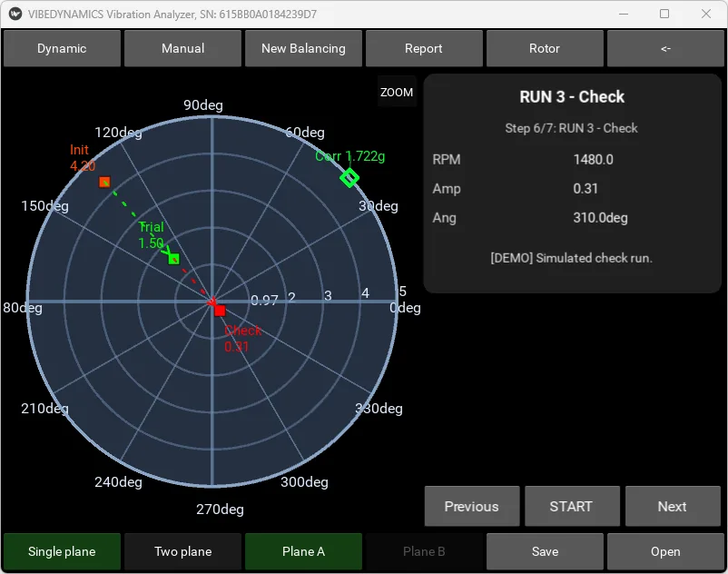The width and height of the screenshot is (728, 574).
Task: Choose Plane A
Action: point(304,551)
